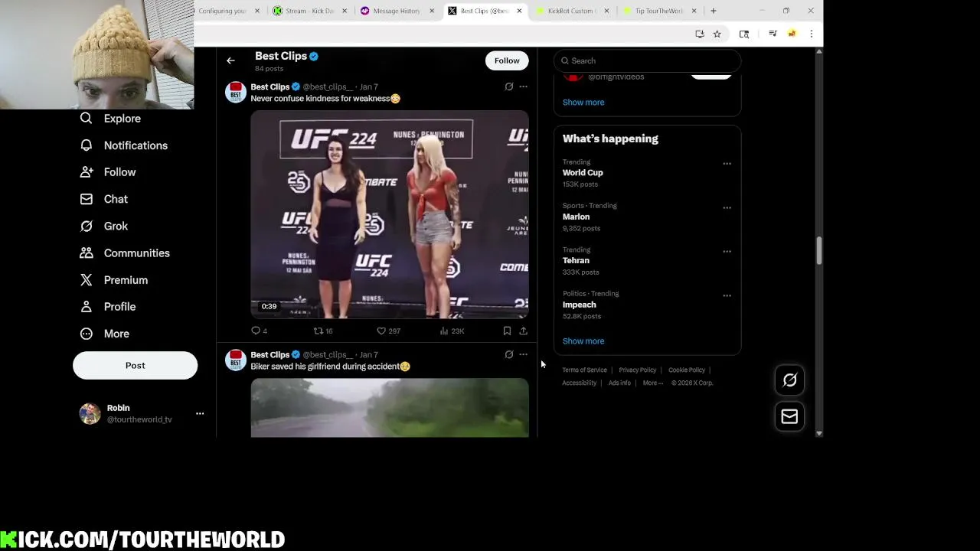Open floating Grok button at right edge
980x551 pixels.
pyautogui.click(x=789, y=380)
